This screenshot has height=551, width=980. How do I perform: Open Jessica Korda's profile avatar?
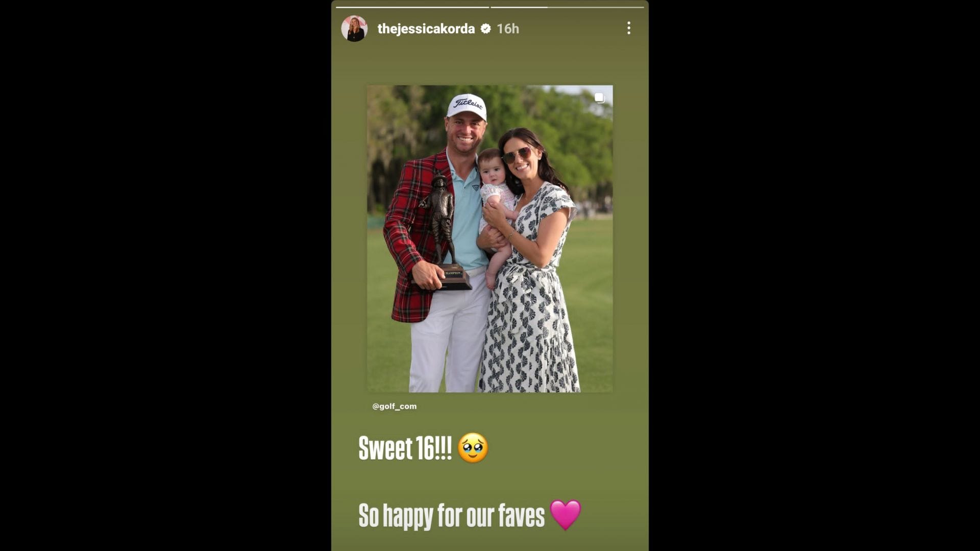(354, 29)
